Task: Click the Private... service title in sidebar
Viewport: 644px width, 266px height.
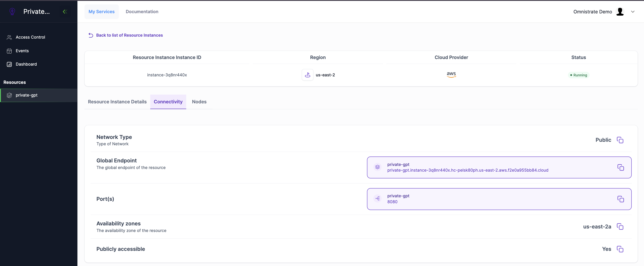Action: click(36, 11)
